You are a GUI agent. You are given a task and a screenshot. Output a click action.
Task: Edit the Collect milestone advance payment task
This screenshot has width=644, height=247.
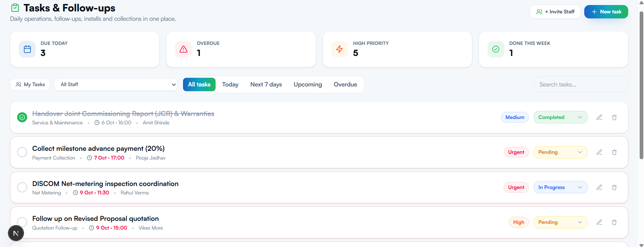coord(599,152)
